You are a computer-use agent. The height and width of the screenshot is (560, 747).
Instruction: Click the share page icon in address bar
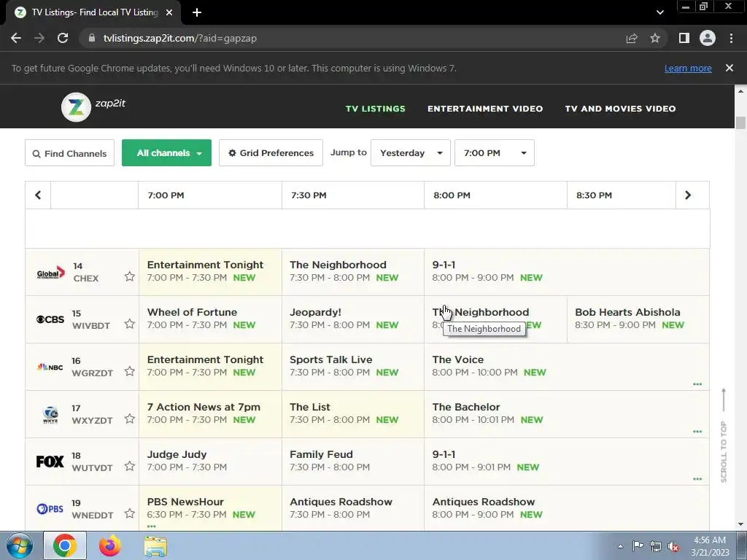[632, 38]
